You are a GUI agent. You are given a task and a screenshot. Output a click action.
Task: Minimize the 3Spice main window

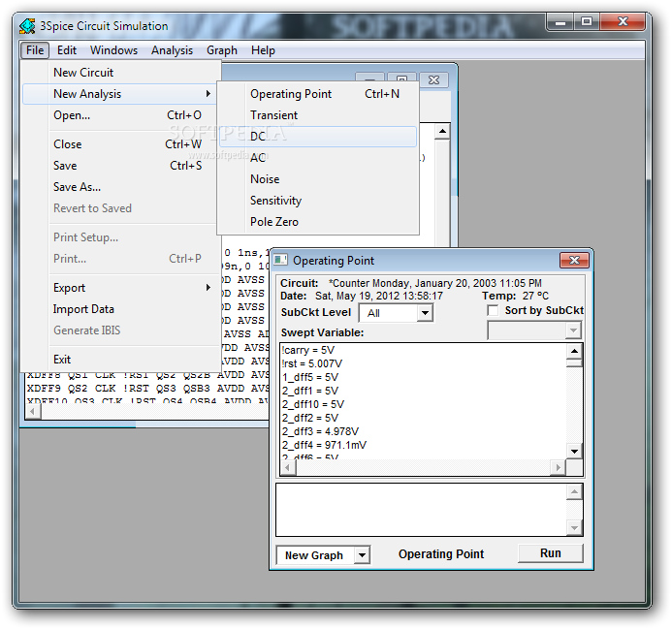(560, 22)
